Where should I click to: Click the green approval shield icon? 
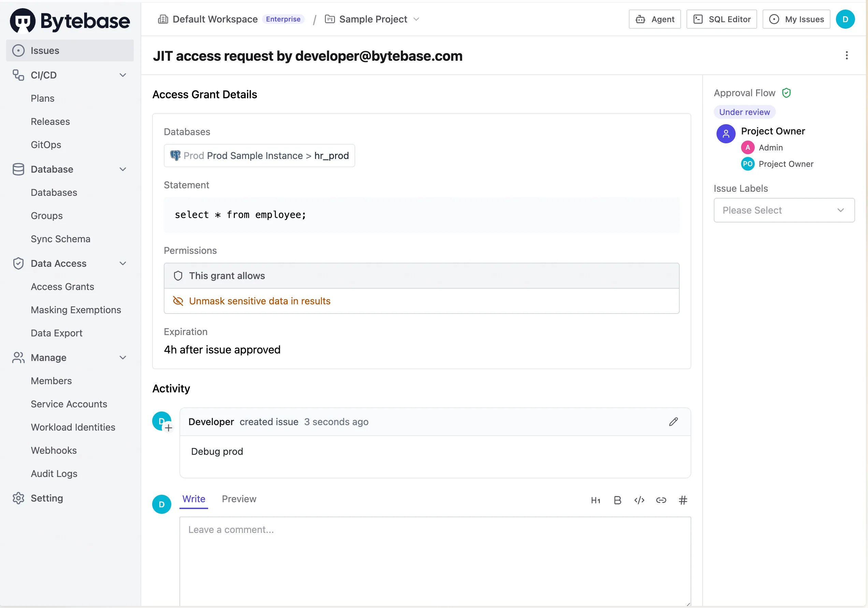click(x=786, y=93)
